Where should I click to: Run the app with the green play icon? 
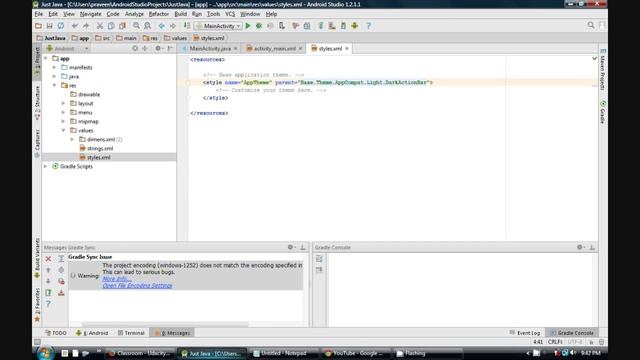(x=248, y=26)
